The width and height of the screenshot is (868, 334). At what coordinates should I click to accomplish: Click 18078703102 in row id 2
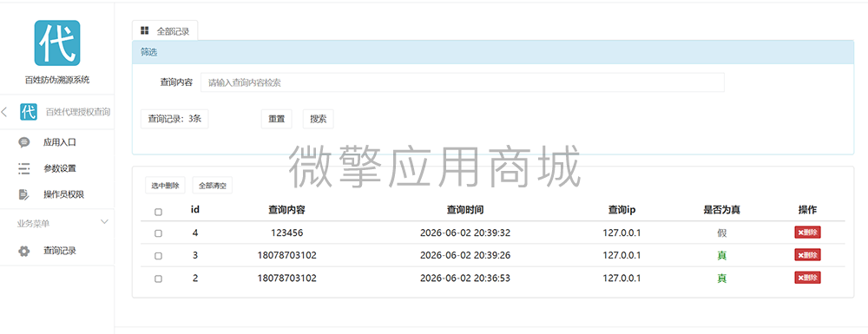tap(286, 278)
